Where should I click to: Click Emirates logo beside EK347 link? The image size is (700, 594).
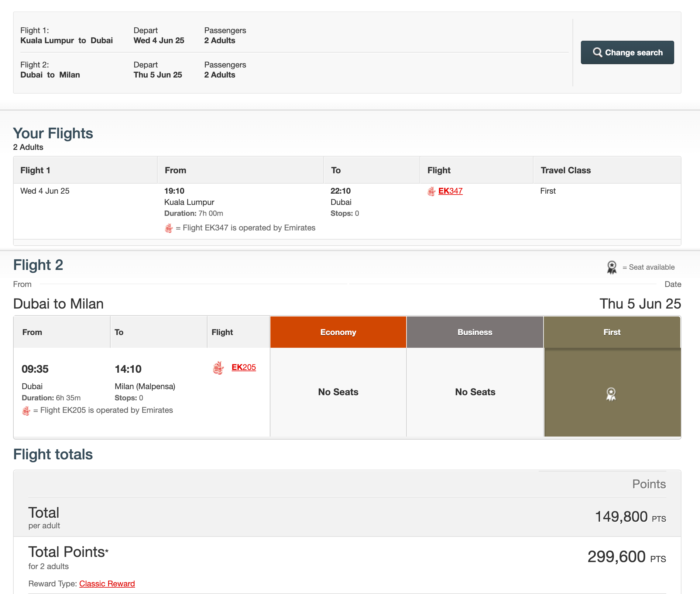[431, 191]
